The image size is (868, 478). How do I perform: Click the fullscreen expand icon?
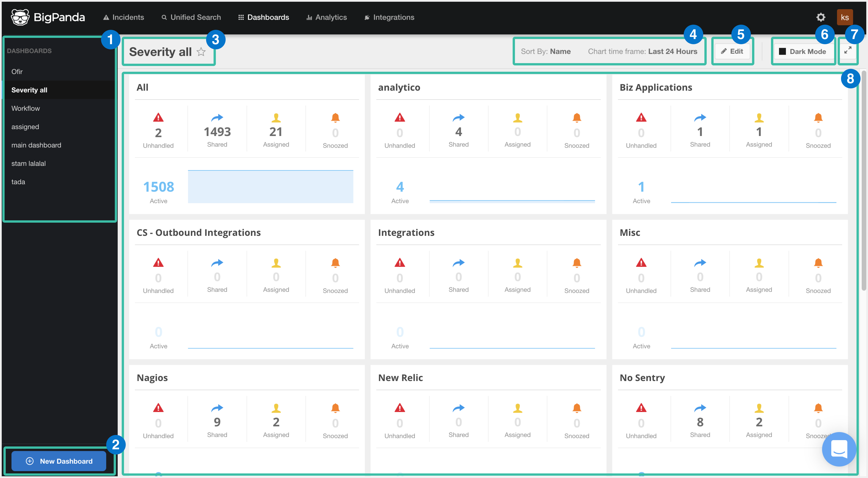(848, 50)
